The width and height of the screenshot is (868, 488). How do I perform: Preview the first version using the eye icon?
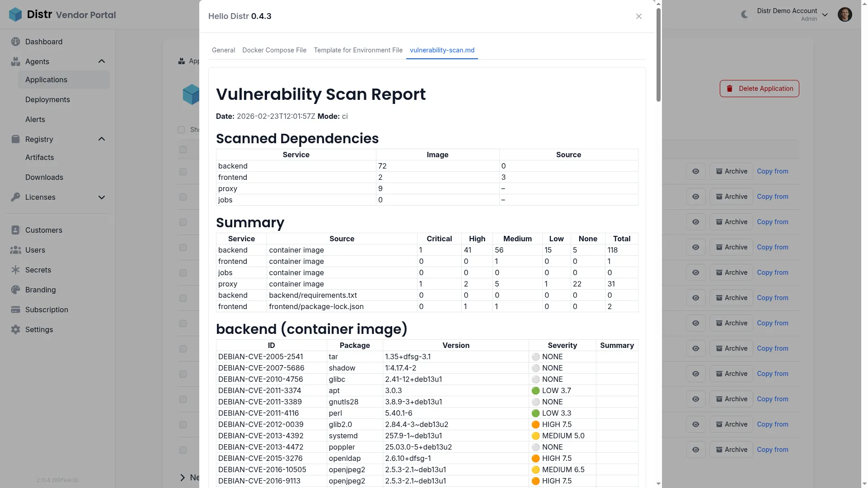pos(696,171)
